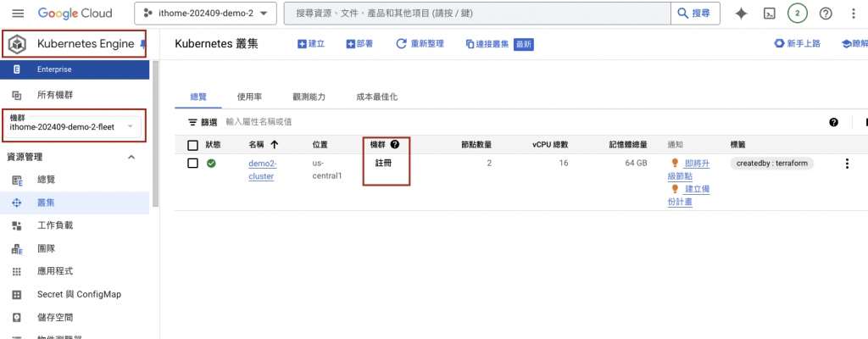Click the createdby : terraform label chip

(771, 164)
